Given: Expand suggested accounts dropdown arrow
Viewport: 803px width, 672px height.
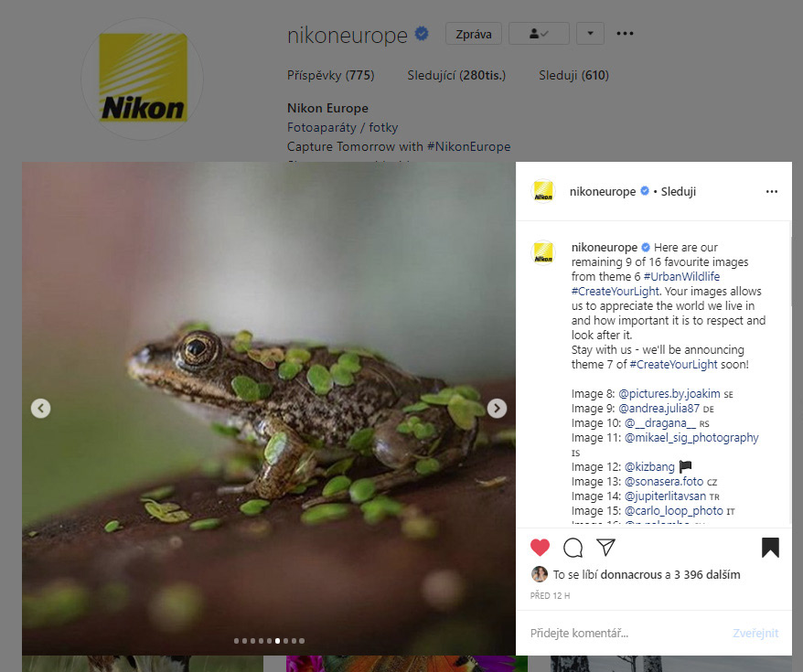Looking at the screenshot, I should tap(590, 33).
